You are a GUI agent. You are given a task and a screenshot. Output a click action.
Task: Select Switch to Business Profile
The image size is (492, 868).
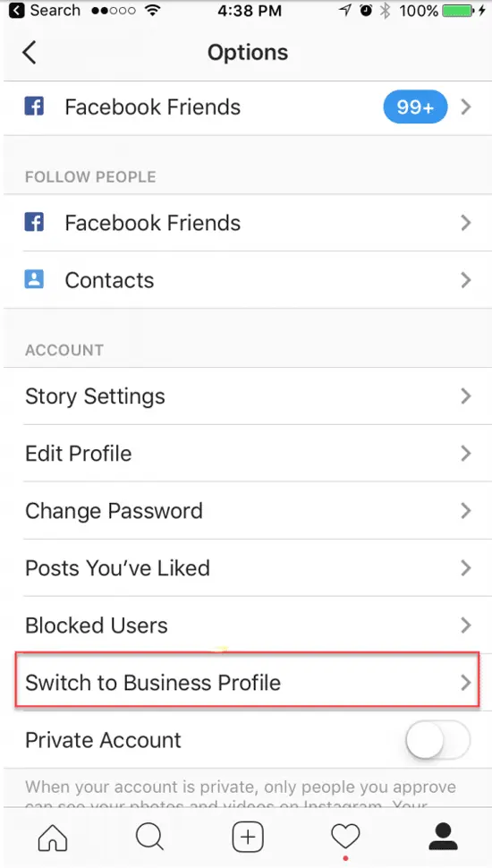248,682
